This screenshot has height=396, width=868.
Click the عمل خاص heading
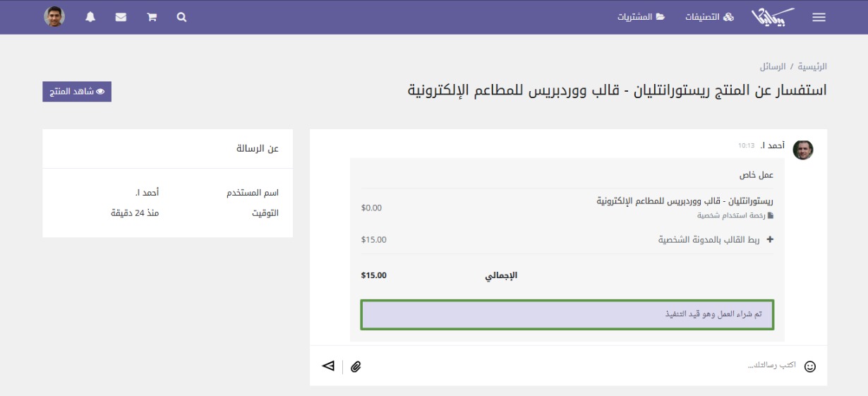757,174
